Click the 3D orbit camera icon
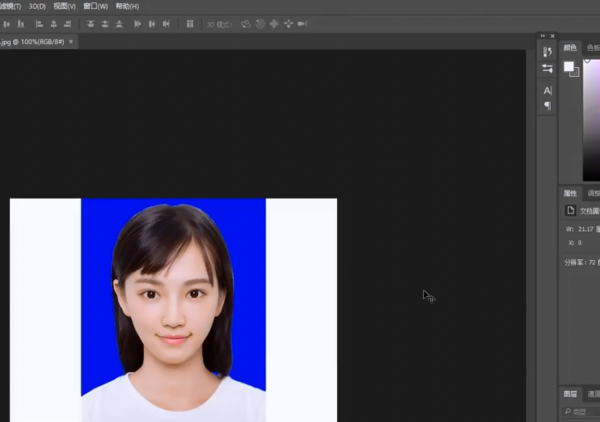600x422 pixels. click(245, 23)
